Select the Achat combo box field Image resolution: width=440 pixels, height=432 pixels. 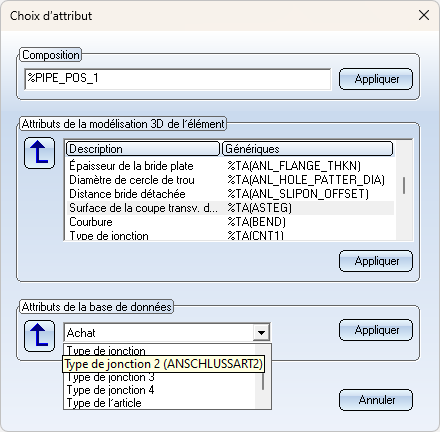click(167, 332)
